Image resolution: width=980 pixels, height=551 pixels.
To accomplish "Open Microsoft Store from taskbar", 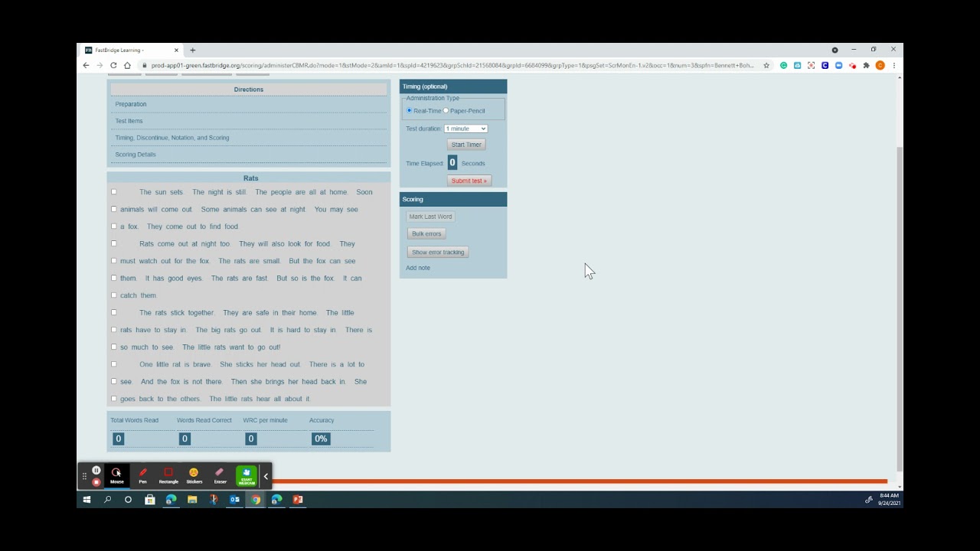I will point(150,500).
